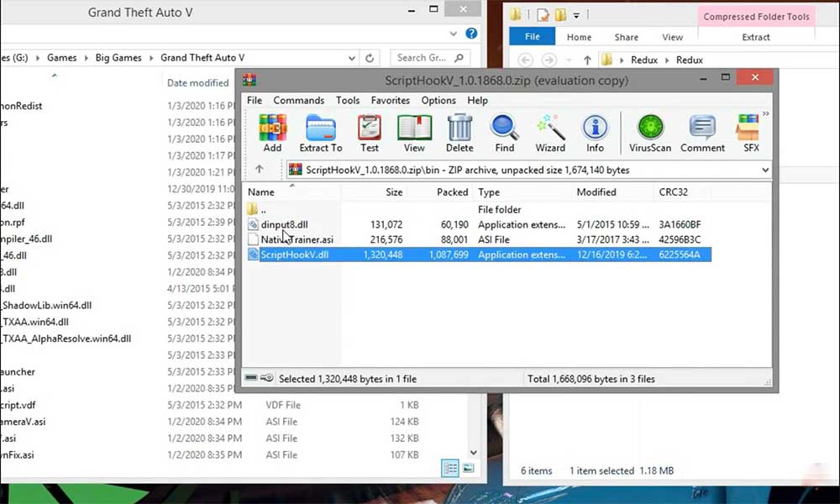Go forward in the Redux Explorer window
This screenshot has width=840, height=504.
549,60
